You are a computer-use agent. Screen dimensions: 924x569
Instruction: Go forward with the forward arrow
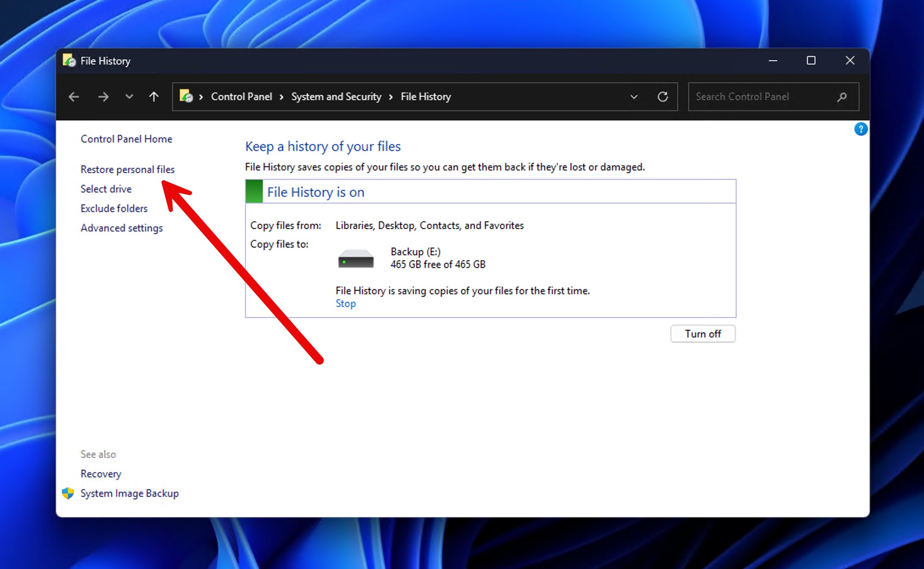tap(103, 97)
